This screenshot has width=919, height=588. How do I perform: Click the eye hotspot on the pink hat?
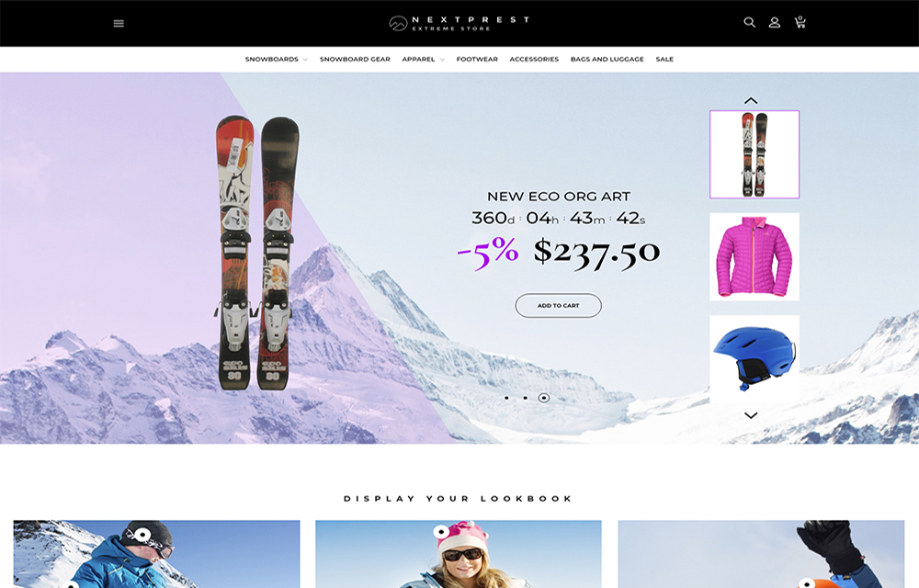pos(441,532)
